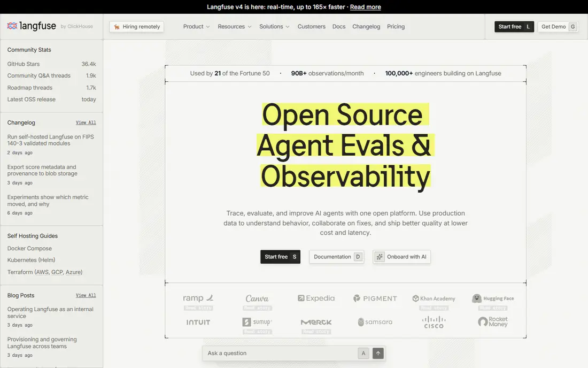The width and height of the screenshot is (588, 368).
Task: Click View All next to Changelog
Action: 86,122
